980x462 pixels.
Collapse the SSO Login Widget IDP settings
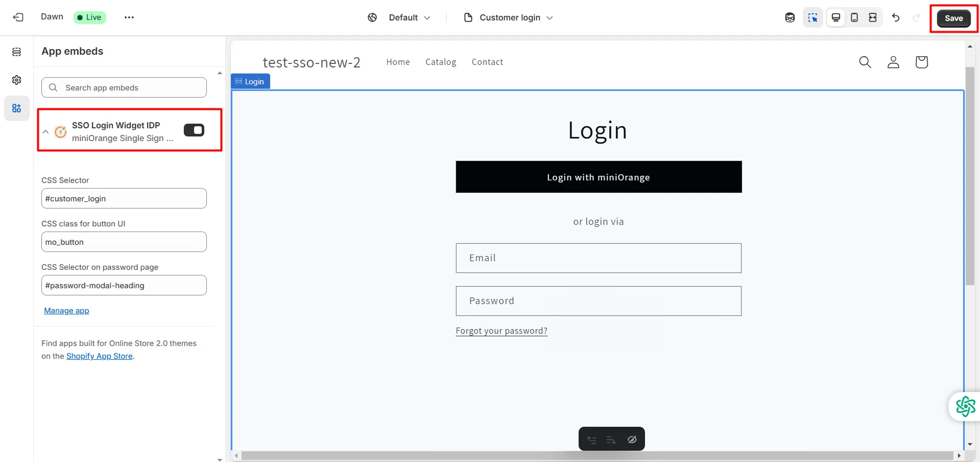[45, 132]
